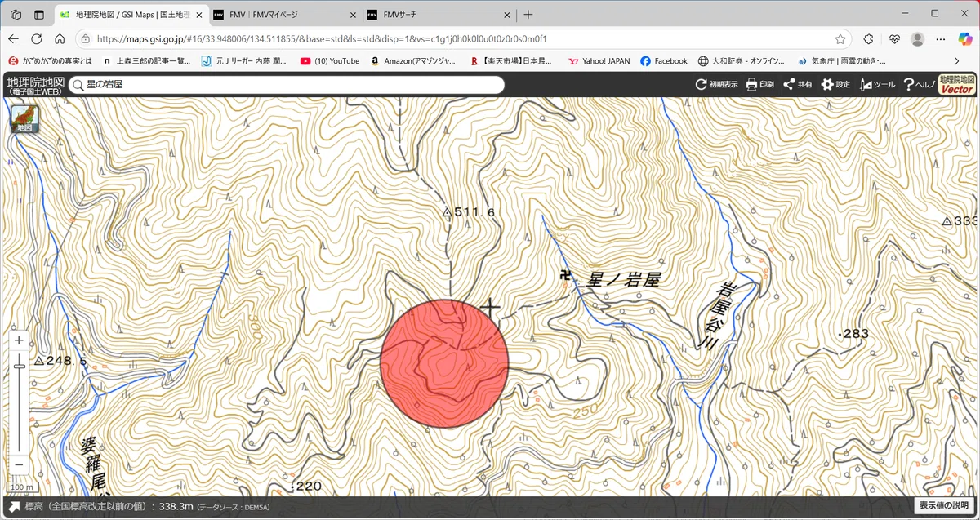980x520 pixels.
Task: Switch to the FMVサーチ tab
Action: point(439,15)
